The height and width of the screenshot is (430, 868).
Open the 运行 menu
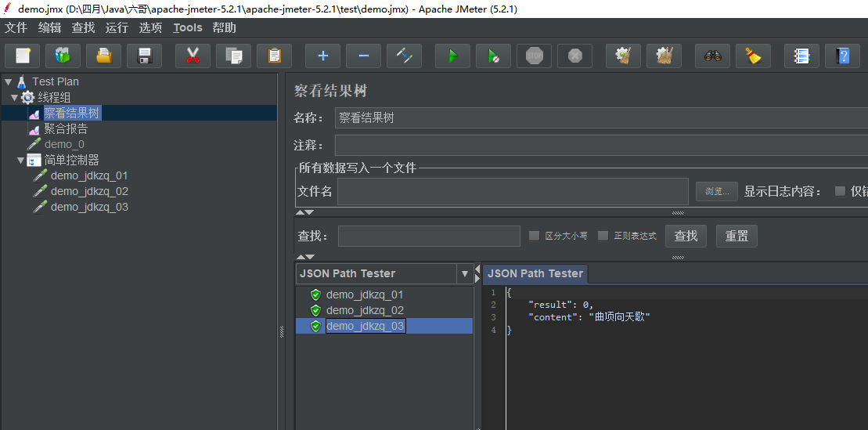[x=117, y=27]
